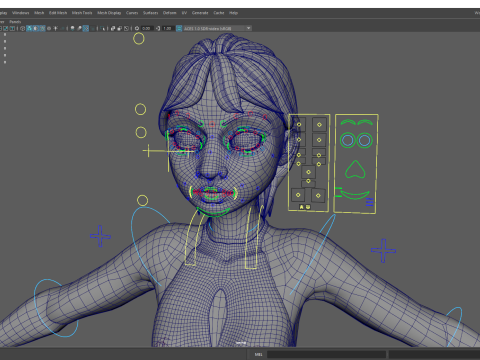
Task: Click the MEL script language button
Action: point(258,354)
